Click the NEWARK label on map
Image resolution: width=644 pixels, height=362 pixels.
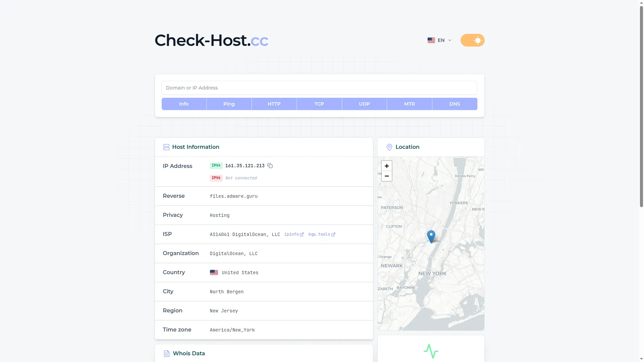click(392, 266)
